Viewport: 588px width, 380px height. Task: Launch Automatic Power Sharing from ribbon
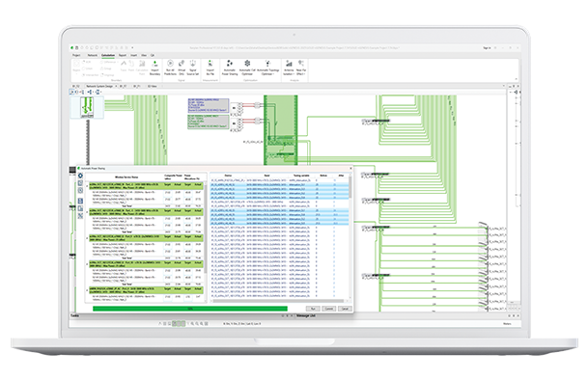click(230, 68)
